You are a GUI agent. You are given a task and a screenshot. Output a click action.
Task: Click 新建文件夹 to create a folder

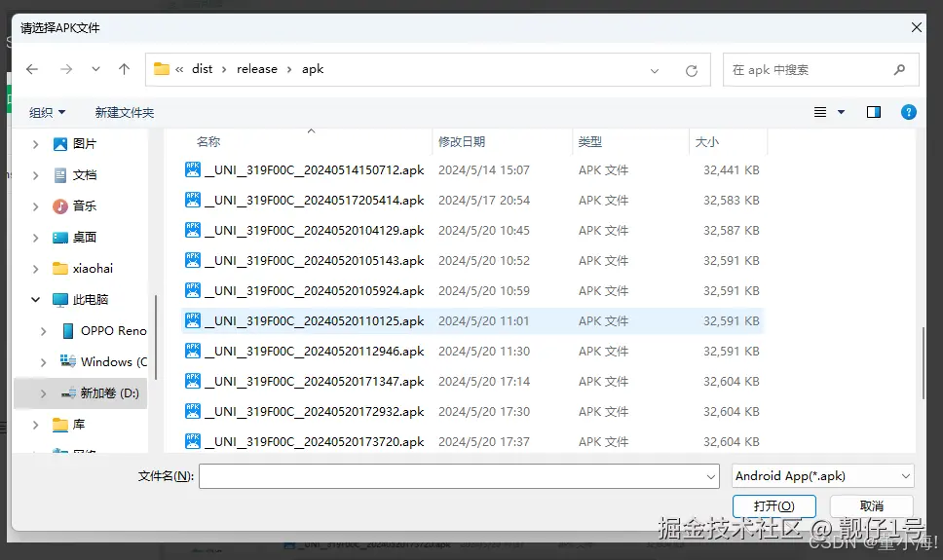tap(125, 112)
